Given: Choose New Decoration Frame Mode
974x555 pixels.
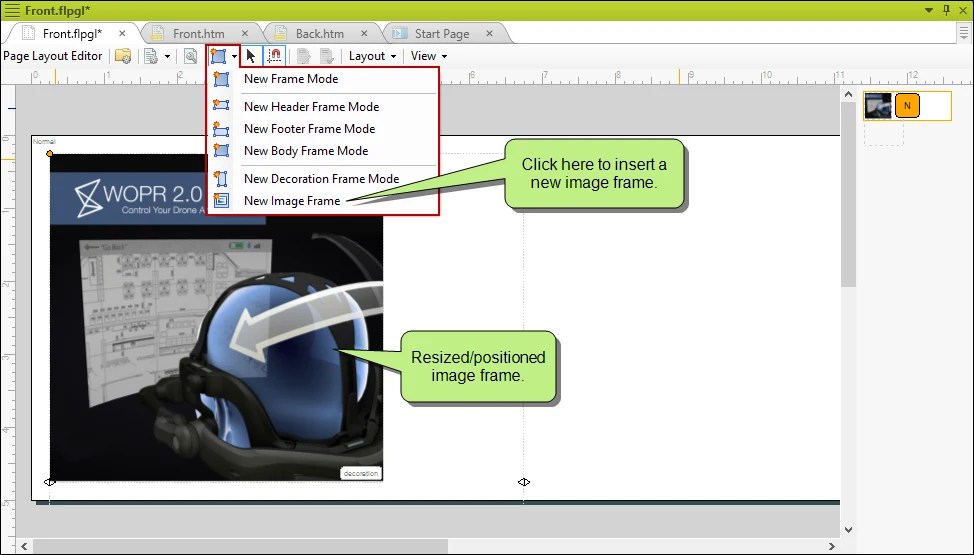Looking at the screenshot, I should [323, 179].
